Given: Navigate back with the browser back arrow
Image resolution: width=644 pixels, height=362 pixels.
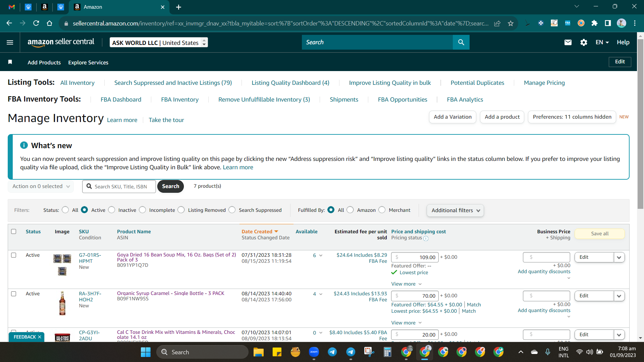Looking at the screenshot, I should (9, 23).
